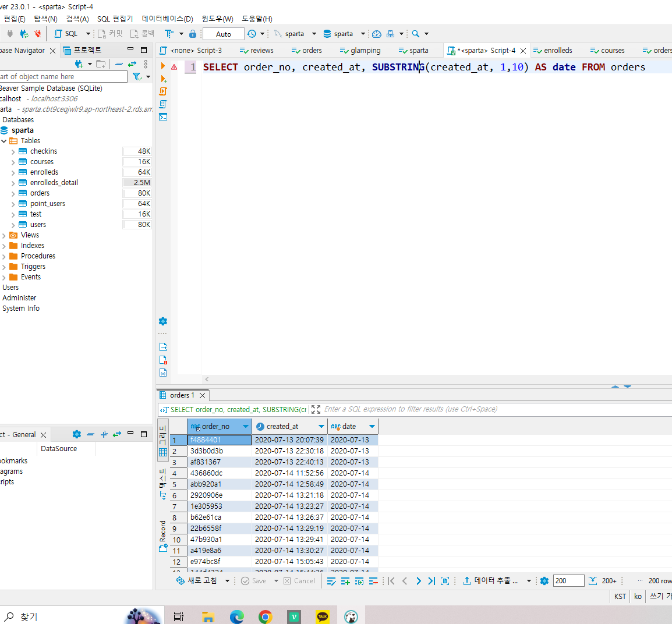Open the transaction log clock icon
The image size is (672, 624).
[x=252, y=34]
